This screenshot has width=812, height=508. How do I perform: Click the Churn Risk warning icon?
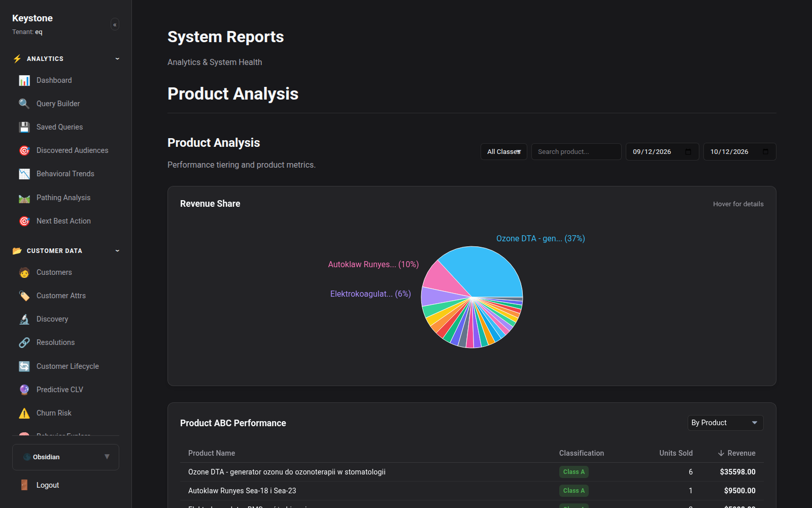[24, 413]
